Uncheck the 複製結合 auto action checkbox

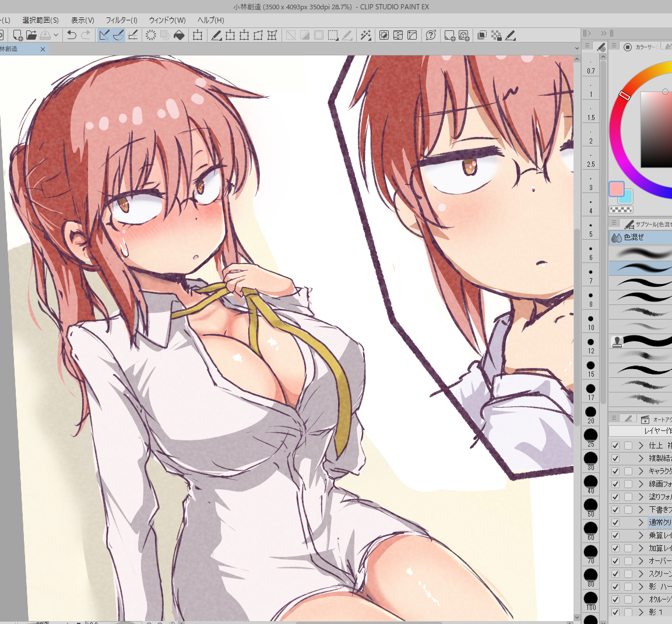point(615,458)
